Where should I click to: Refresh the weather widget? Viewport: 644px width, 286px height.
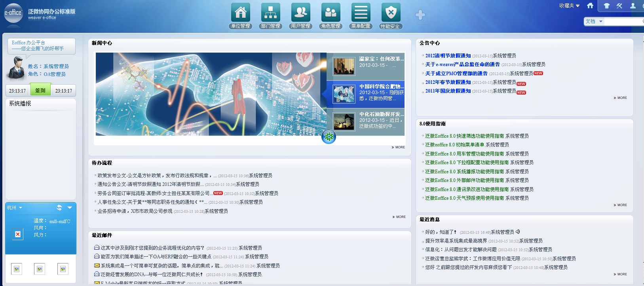[x=59, y=208]
